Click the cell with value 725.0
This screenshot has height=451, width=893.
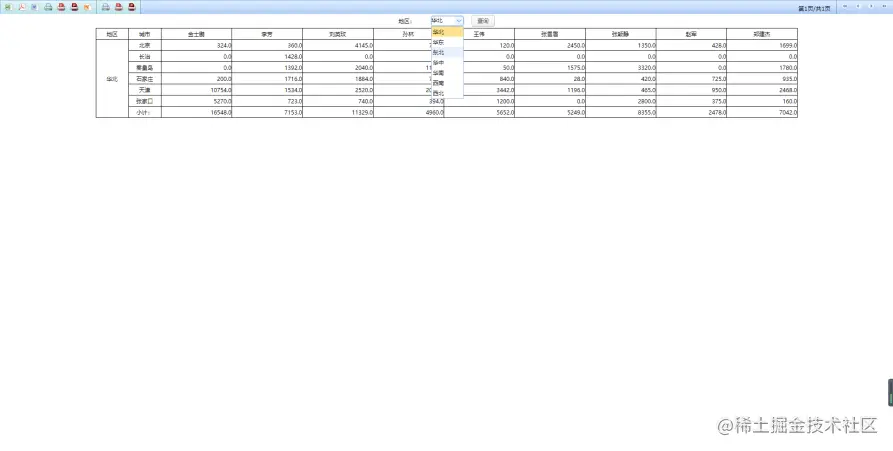[691, 79]
